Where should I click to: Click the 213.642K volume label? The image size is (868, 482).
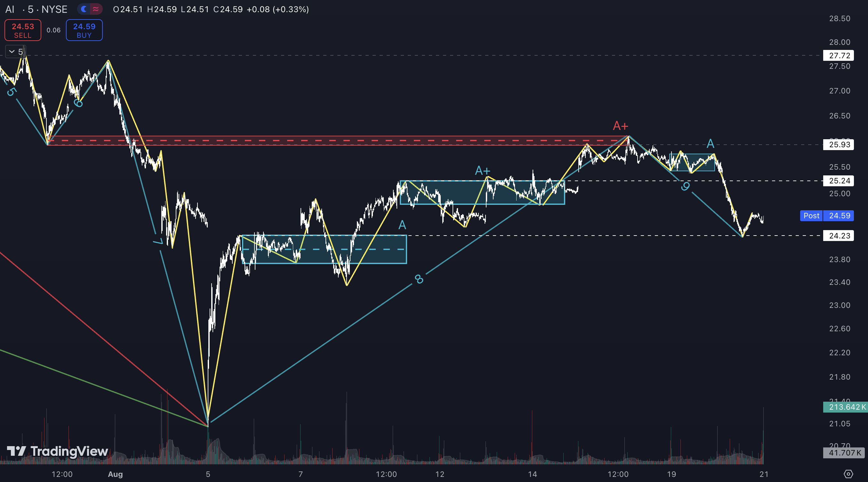(x=845, y=407)
